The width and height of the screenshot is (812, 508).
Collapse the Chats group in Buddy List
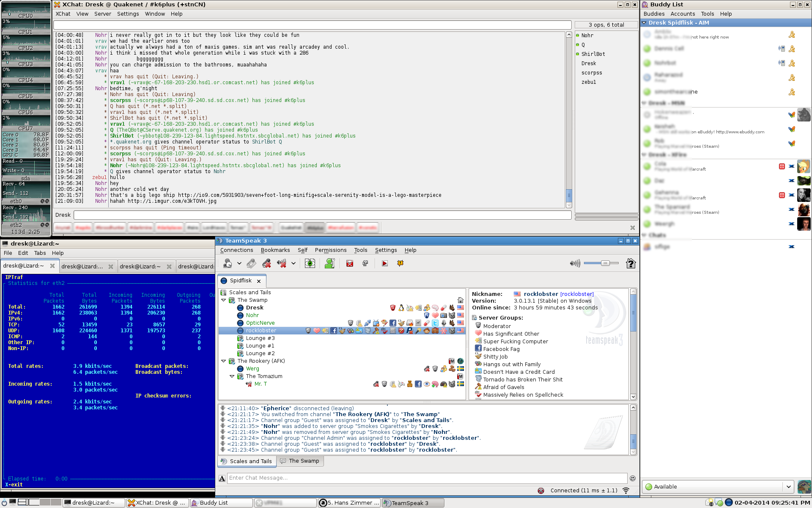pos(645,235)
